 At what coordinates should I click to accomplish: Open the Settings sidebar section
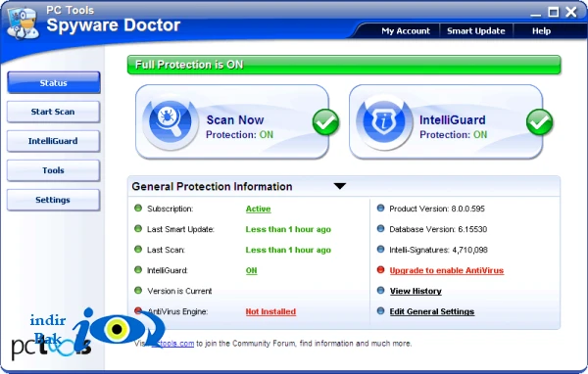54,200
